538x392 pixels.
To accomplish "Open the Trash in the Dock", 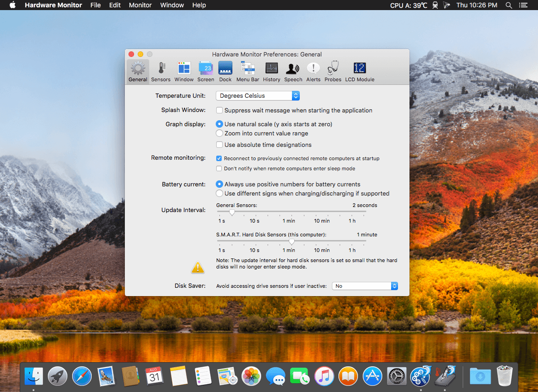I will coord(504,376).
